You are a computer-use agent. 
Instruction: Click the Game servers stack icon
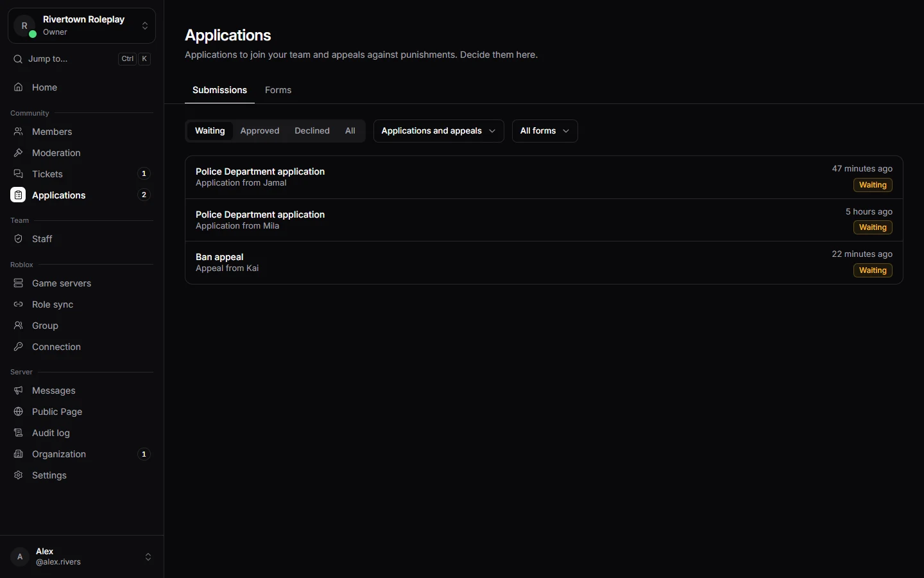click(19, 283)
